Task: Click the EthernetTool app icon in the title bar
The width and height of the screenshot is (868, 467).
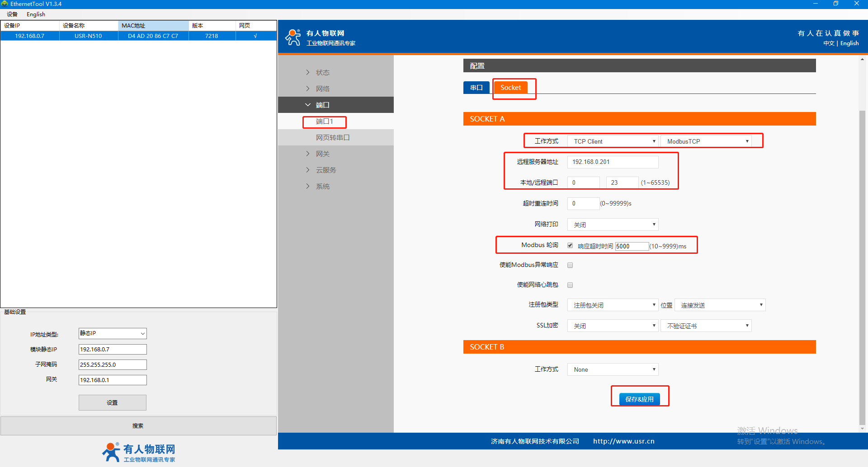Action: 5,4
